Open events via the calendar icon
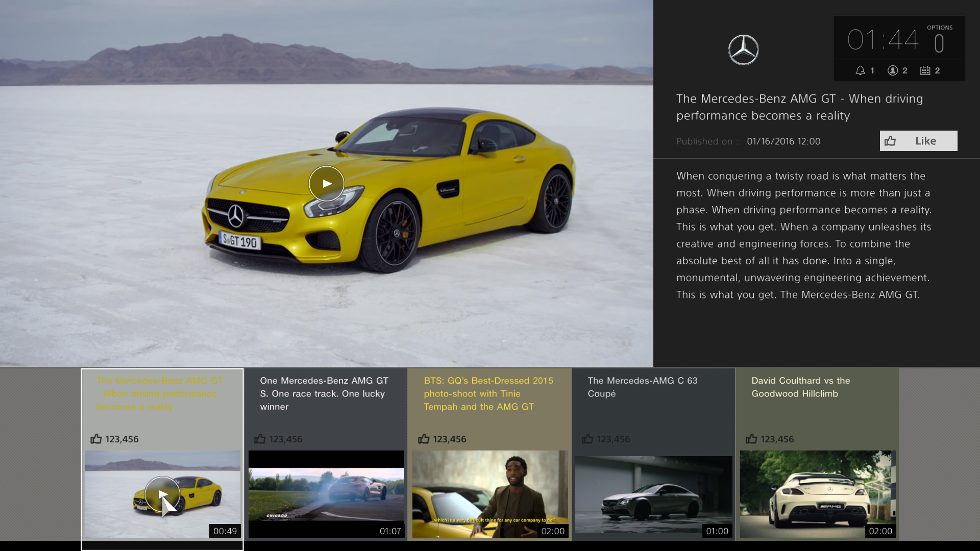 coord(926,70)
